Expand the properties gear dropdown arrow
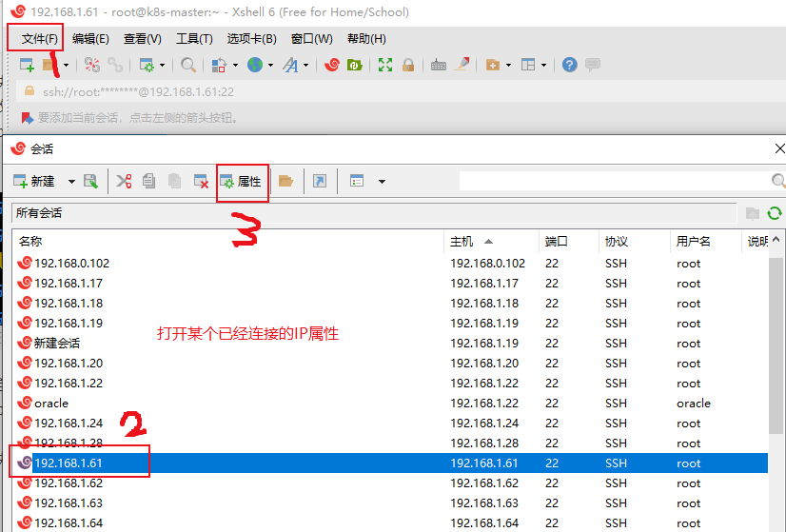 162,65
